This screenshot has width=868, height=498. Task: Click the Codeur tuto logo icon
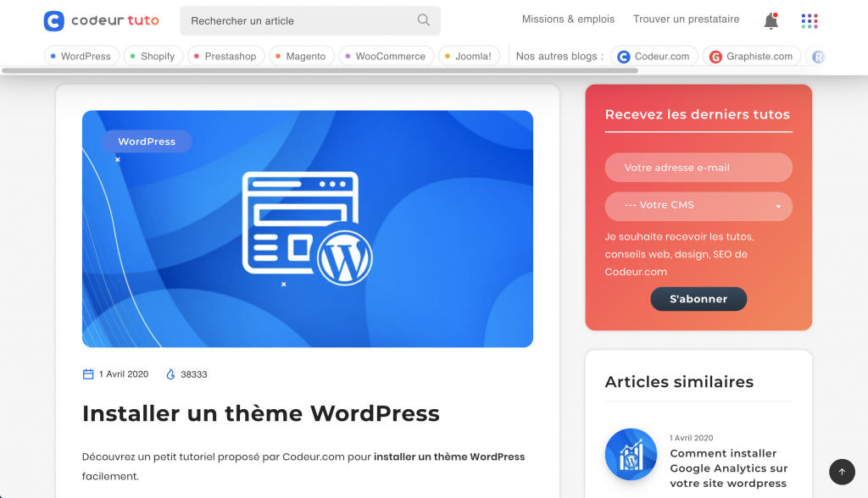(53, 21)
